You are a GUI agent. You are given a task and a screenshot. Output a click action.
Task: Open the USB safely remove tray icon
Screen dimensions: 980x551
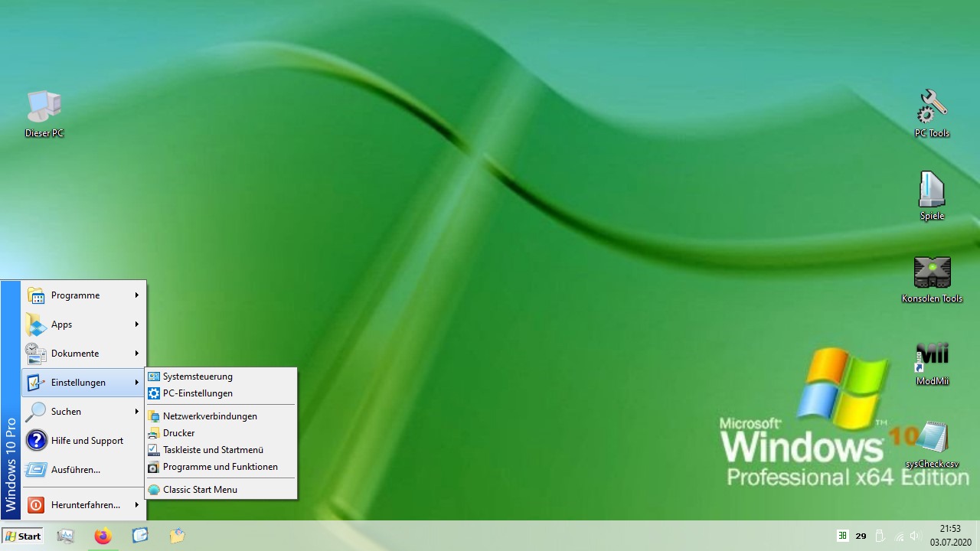click(x=880, y=536)
